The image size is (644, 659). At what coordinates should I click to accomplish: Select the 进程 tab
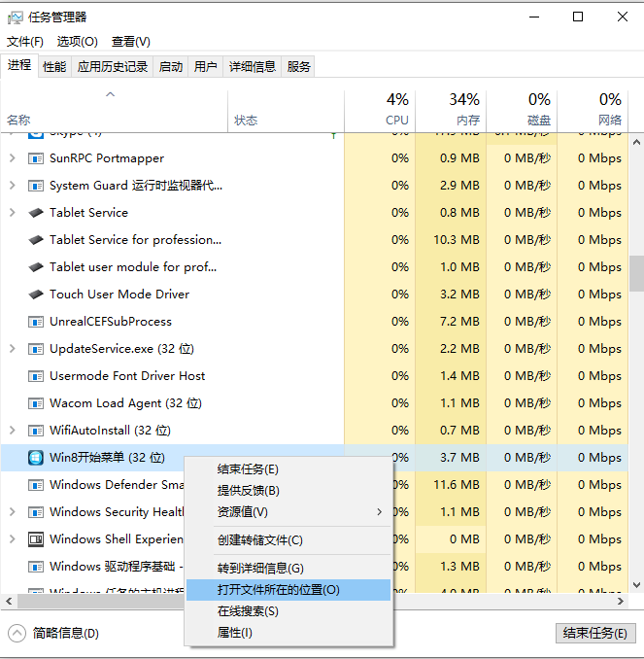[19, 65]
